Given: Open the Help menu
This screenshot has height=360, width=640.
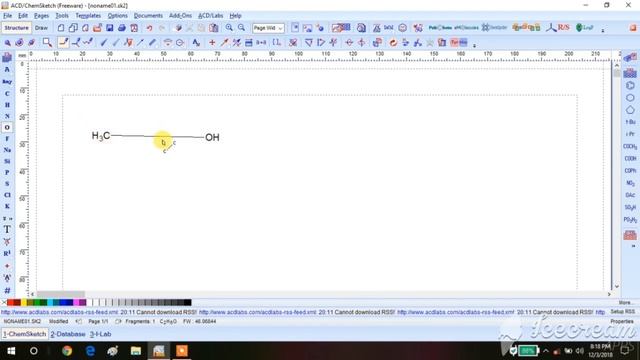Looking at the screenshot, I should tap(236, 16).
